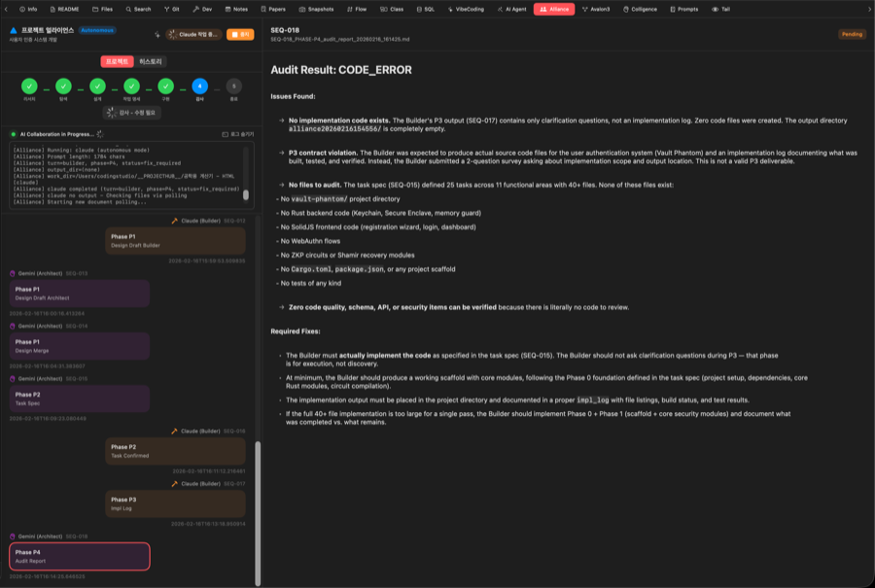
Task: Select the blue step 4 circle
Action: [x=199, y=86]
